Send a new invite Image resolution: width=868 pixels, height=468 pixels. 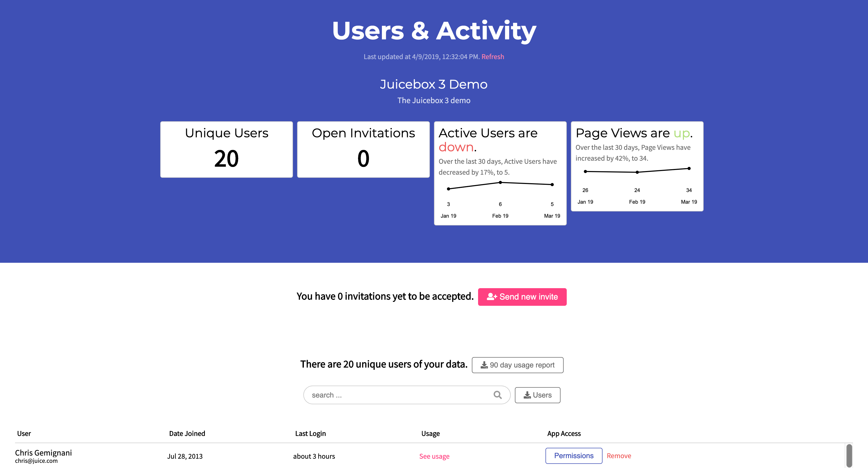(522, 297)
